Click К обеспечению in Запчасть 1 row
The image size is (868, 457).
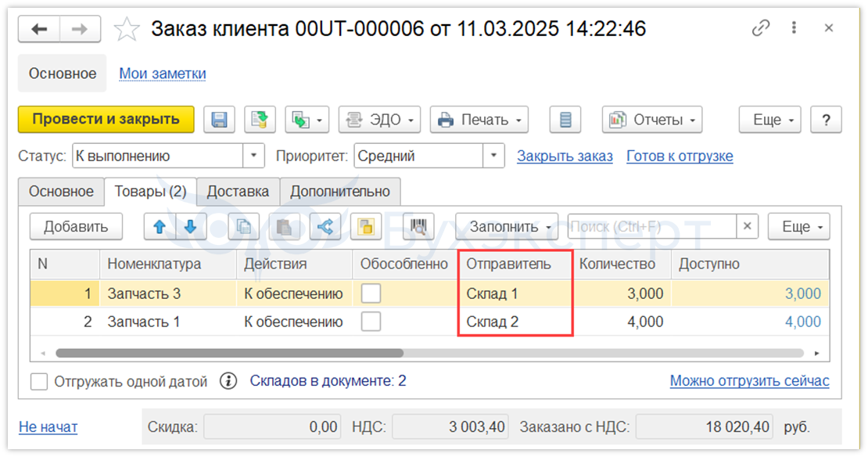click(293, 322)
